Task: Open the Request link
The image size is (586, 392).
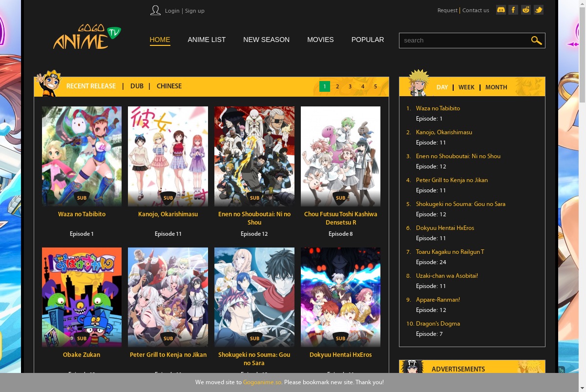Action: pyautogui.click(x=447, y=10)
